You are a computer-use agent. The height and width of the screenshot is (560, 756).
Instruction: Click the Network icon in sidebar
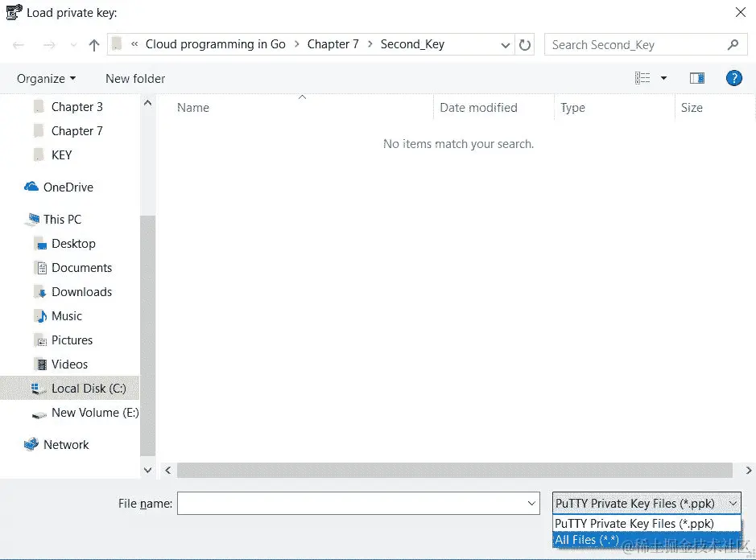pos(31,444)
